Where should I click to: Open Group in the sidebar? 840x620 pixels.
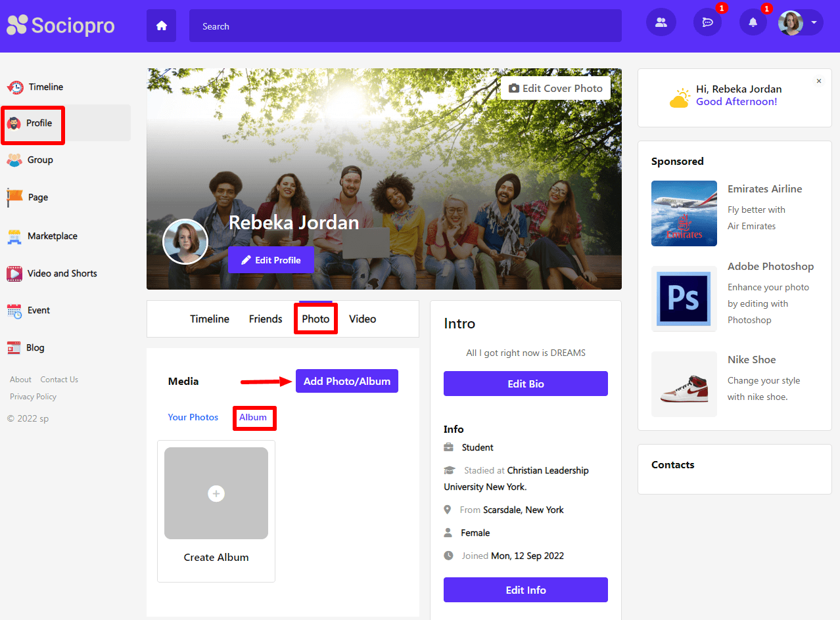click(39, 160)
